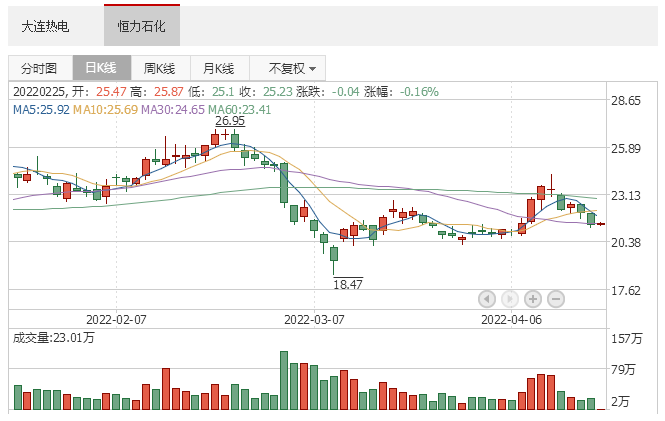Click the MA60:23.41 indicator label
This screenshot has width=665, height=421.
click(239, 110)
